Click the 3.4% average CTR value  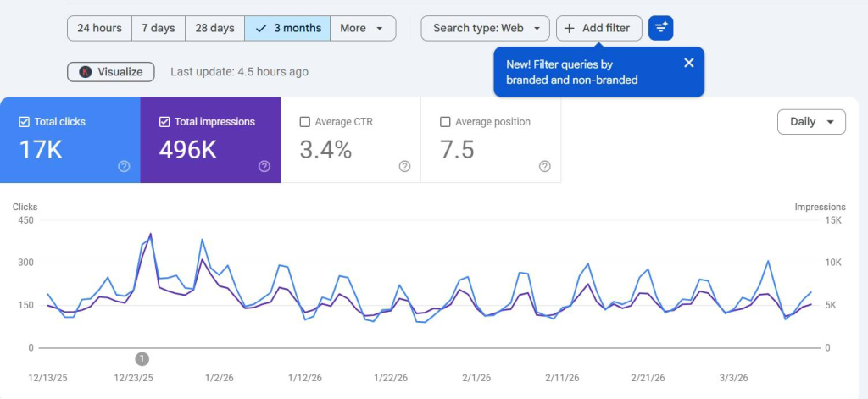pyautogui.click(x=325, y=150)
